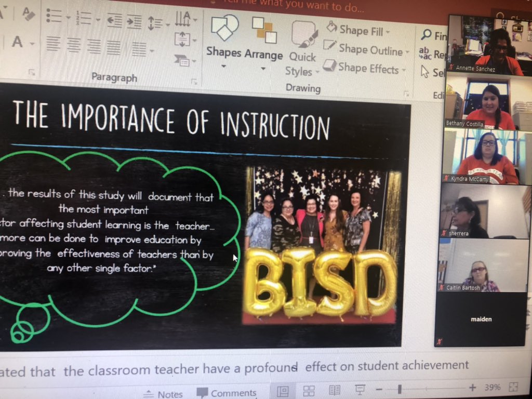The image size is (532, 399).
Task: Expand the Numbering dropdown arrow
Action: coord(98,20)
